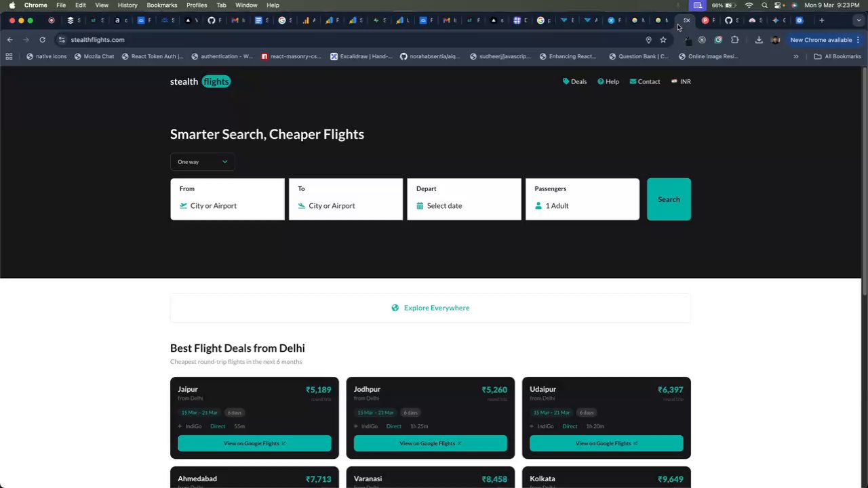The height and width of the screenshot is (488, 868).
Task: Open the Online Image Resi bookmark
Action: (x=709, y=56)
